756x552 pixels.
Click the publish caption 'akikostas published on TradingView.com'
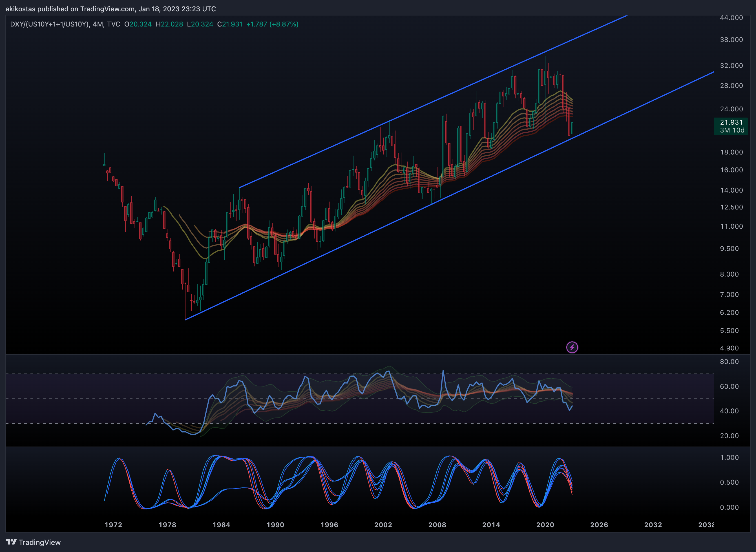click(x=70, y=9)
